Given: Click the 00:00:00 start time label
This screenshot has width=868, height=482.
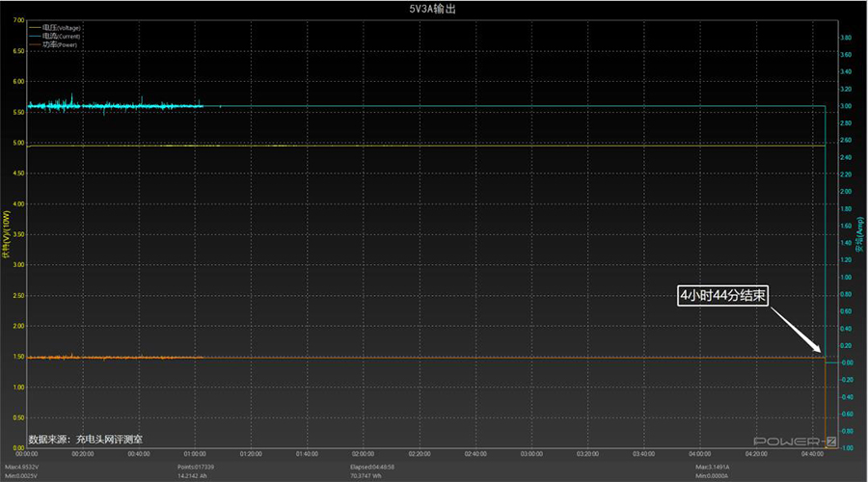Looking at the screenshot, I should (28, 453).
